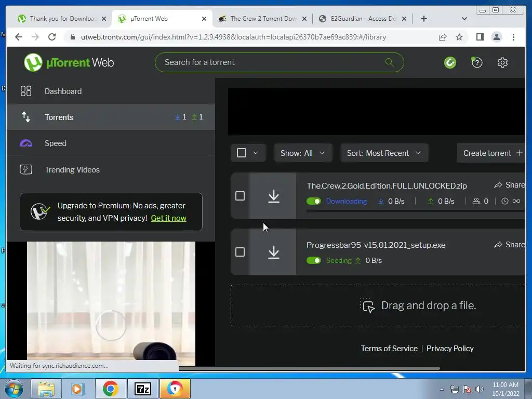
Task: Click the plus icon on Create torrent
Action: (x=519, y=153)
